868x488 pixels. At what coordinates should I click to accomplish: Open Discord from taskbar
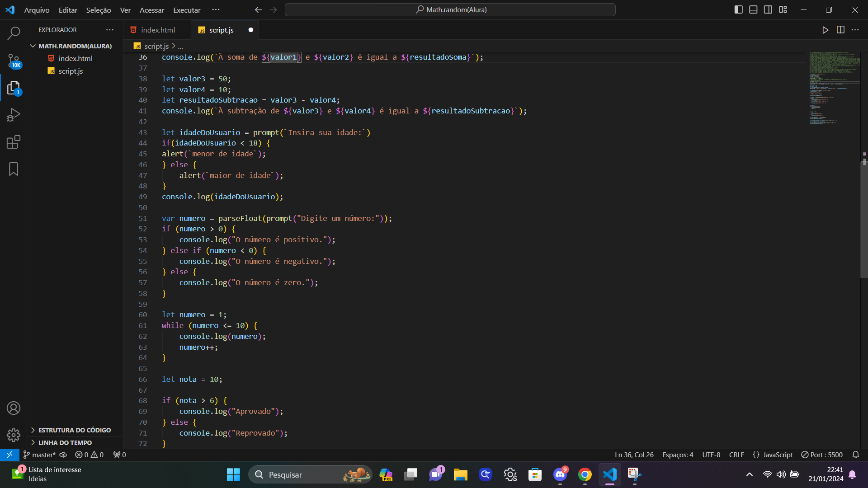[560, 474]
